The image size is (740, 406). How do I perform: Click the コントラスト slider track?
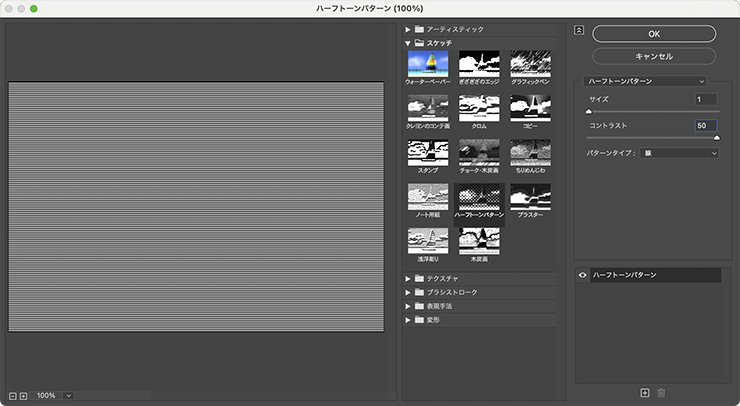point(650,138)
